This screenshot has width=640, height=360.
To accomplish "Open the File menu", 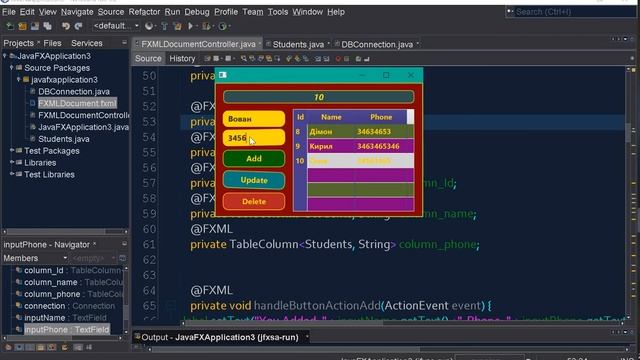I will (9, 12).
